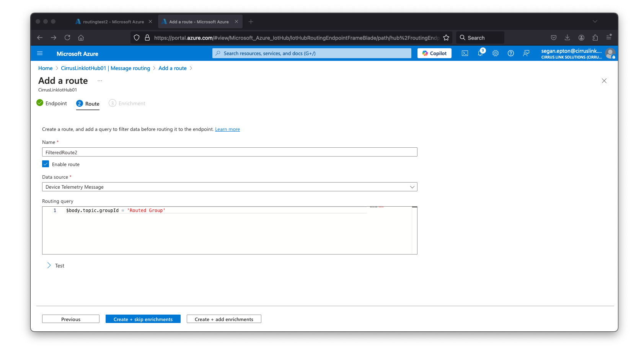Open the ellipsis menu beside Add a route
The width and height of the screenshot is (644, 354).
coord(100,81)
